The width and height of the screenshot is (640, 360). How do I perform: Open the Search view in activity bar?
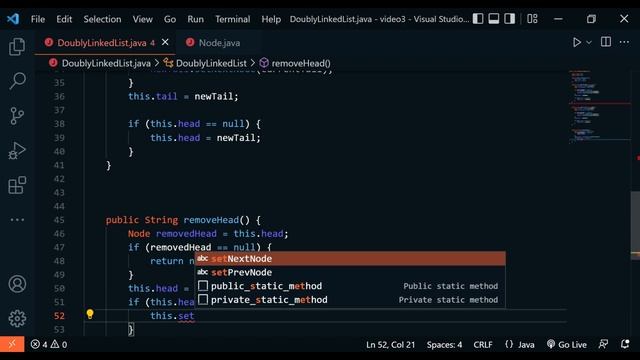(17, 81)
